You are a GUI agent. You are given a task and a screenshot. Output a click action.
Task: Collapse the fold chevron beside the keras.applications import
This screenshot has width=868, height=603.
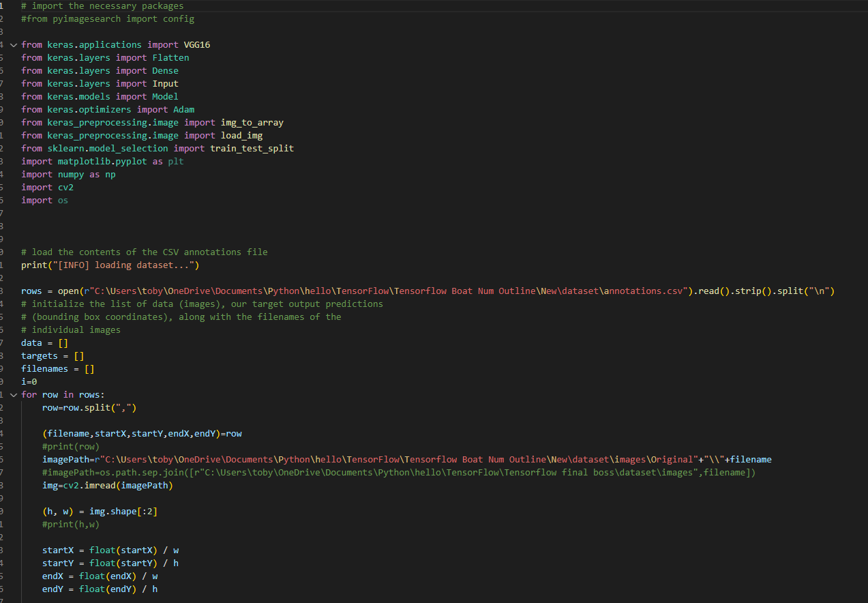click(x=13, y=45)
